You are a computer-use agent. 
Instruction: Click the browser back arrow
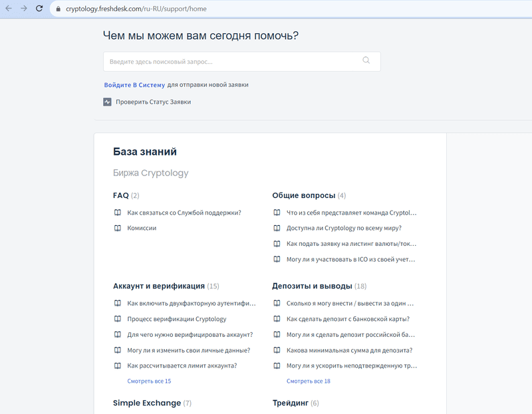[9, 9]
